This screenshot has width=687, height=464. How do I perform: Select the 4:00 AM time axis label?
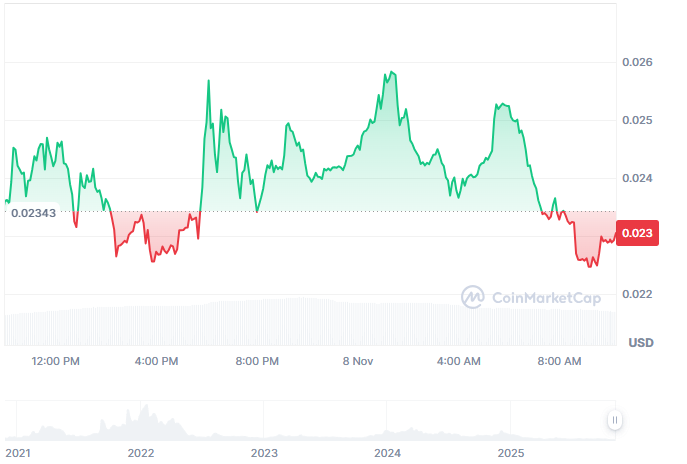[459, 360]
